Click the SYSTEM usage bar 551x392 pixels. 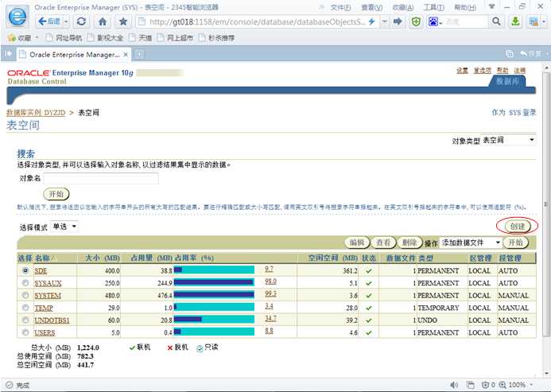pos(214,294)
